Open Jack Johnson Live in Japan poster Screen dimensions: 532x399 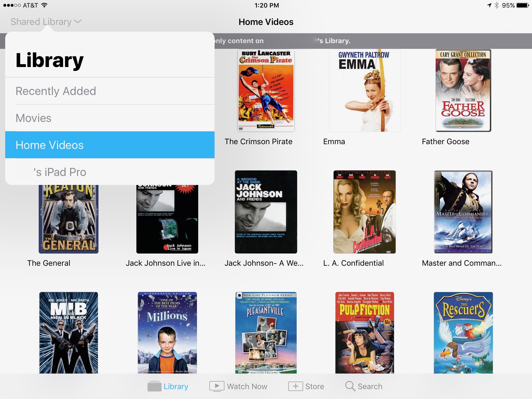point(167,219)
